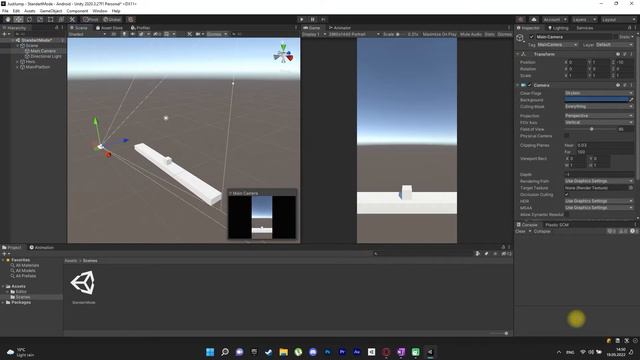Viewport: 640px width, 360px height.
Task: Toggle Allow Dynamic Resolution checkbox
Action: [x=567, y=215]
